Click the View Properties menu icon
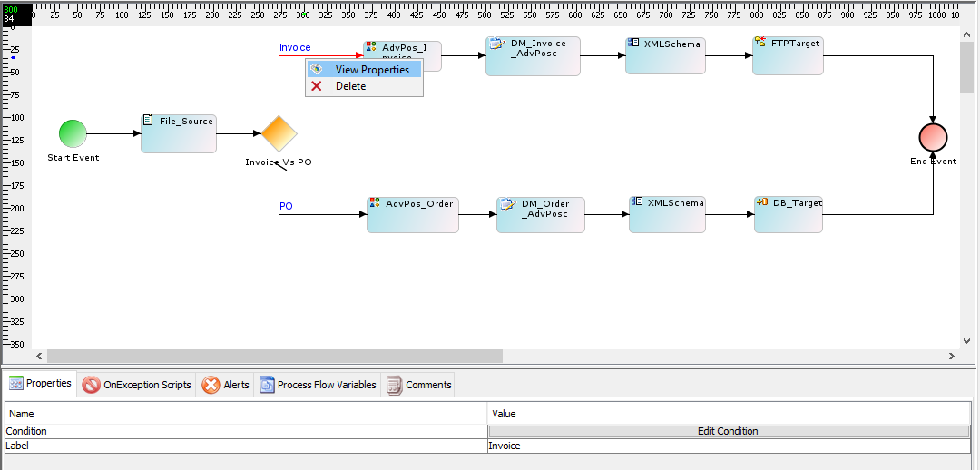This screenshot has height=470, width=980. tap(317, 69)
